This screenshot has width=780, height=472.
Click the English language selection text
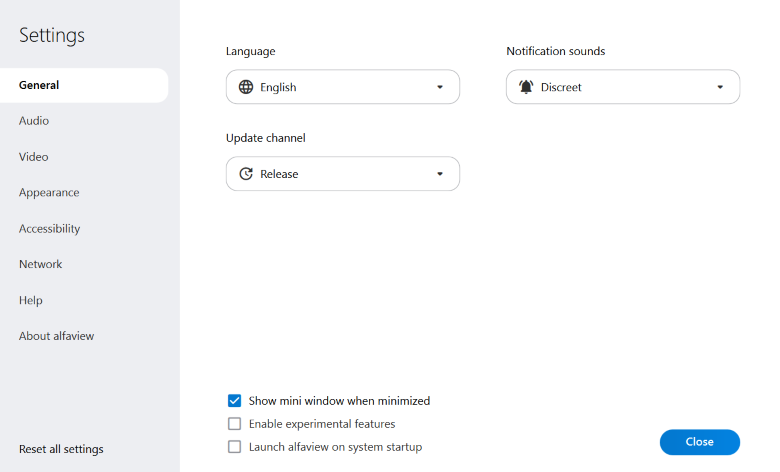tap(278, 87)
